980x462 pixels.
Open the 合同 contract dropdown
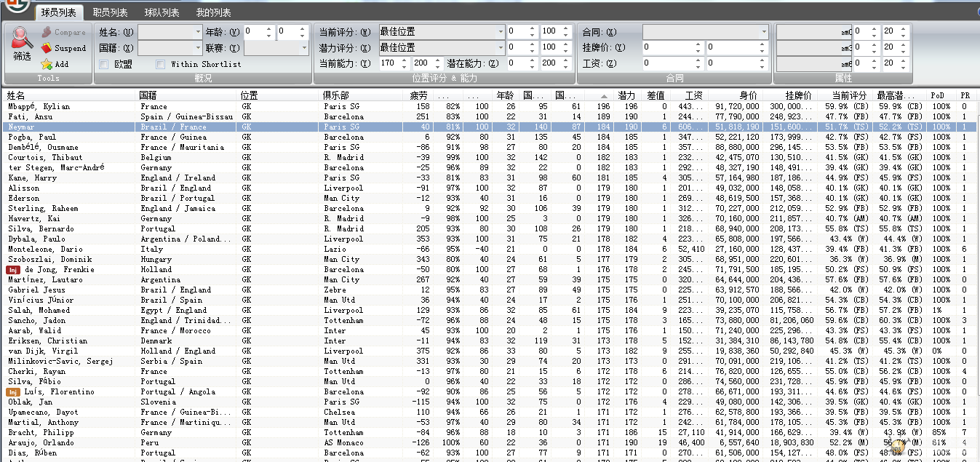705,32
